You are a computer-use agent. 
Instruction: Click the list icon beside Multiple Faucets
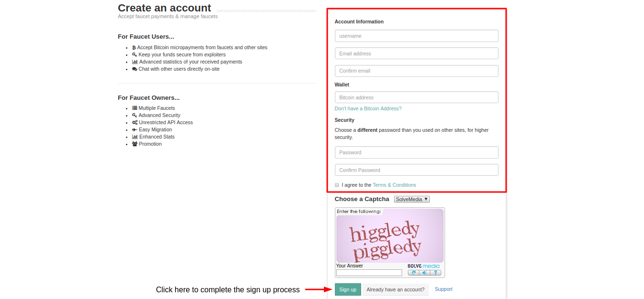coord(135,108)
